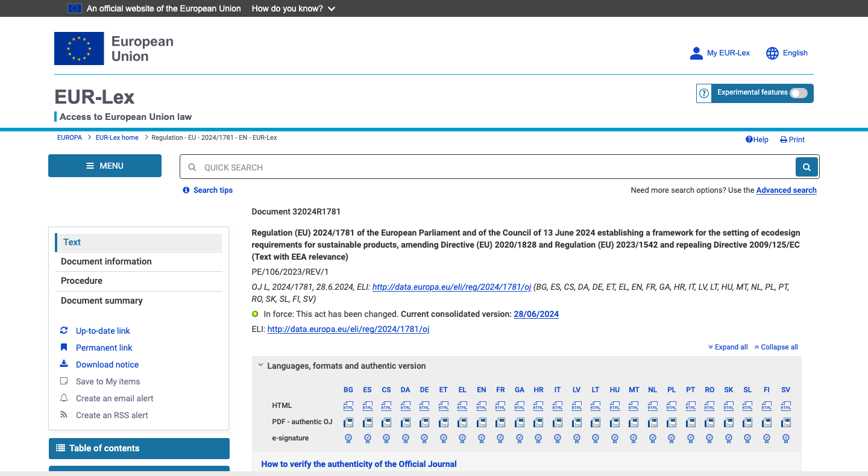This screenshot has width=868, height=476.
Task: Click the EL language column header
Action: 462,390
